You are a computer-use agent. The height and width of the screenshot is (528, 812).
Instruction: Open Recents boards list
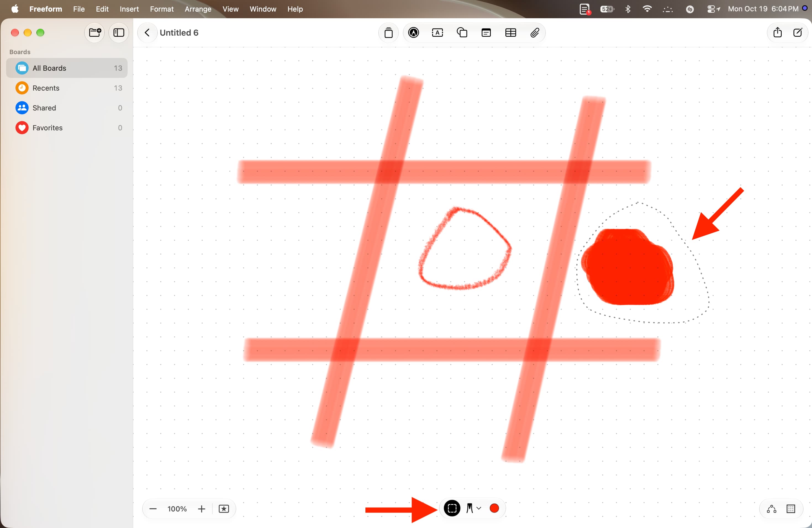tap(67, 88)
